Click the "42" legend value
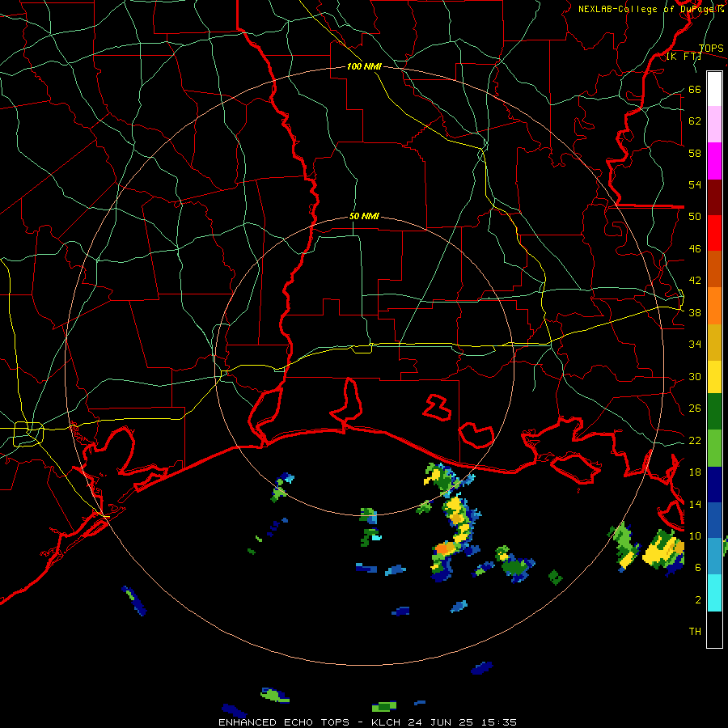Image resolution: width=728 pixels, height=728 pixels. (695, 280)
